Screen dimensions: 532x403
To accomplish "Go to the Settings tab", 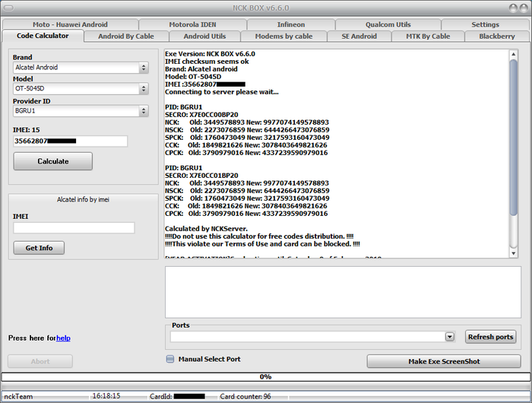I will pyautogui.click(x=485, y=24).
